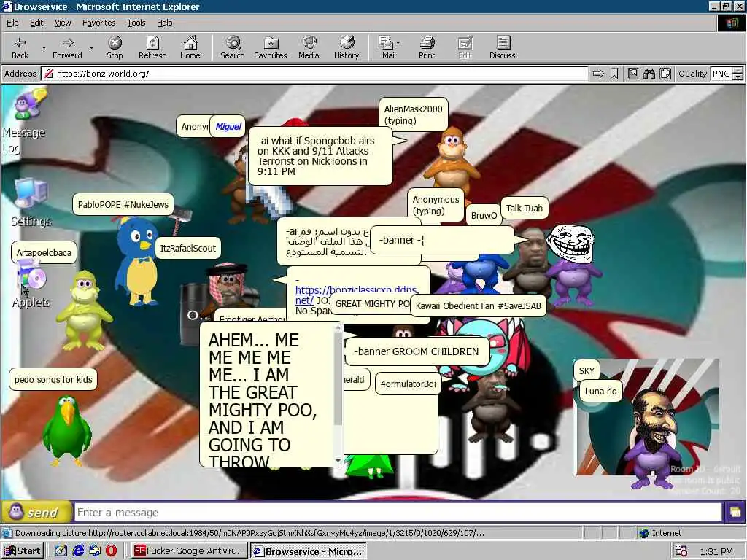Launch Internet Explorer from quick launch
747x560 pixels.
click(x=78, y=551)
